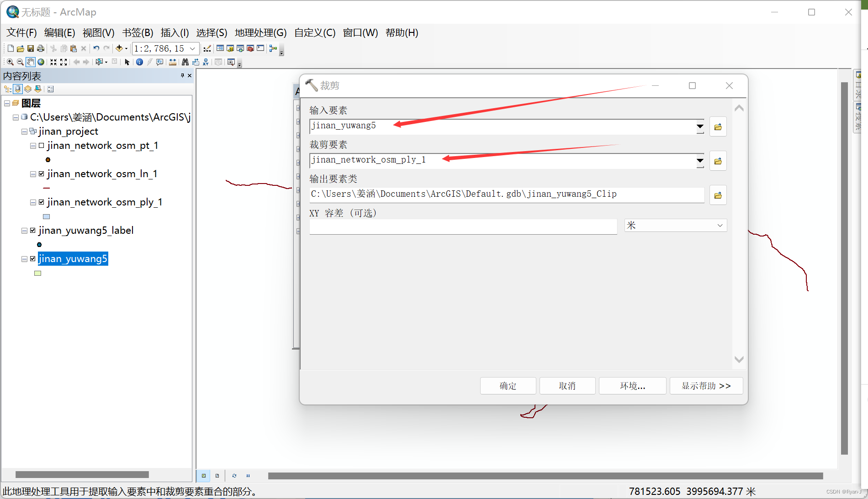Click the New map document icon
Viewport: 868px width, 499px height.
pyautogui.click(x=11, y=48)
